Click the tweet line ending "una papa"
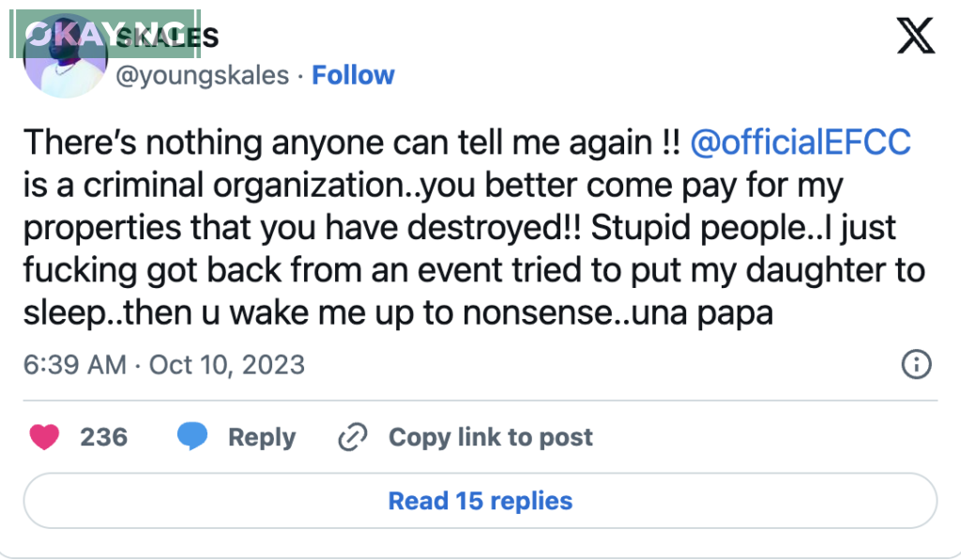Viewport: 961px width, 560px height. 397,313
